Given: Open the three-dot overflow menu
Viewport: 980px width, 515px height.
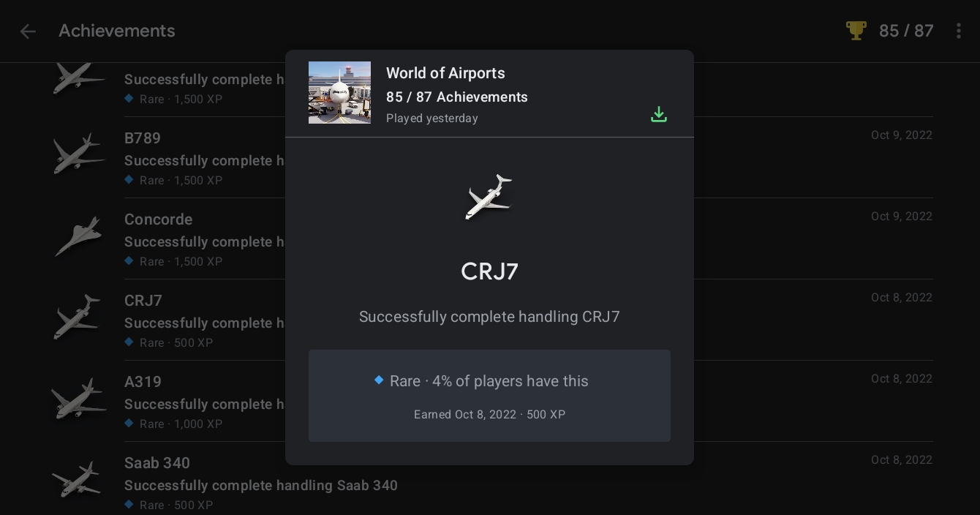Looking at the screenshot, I should coord(958,31).
